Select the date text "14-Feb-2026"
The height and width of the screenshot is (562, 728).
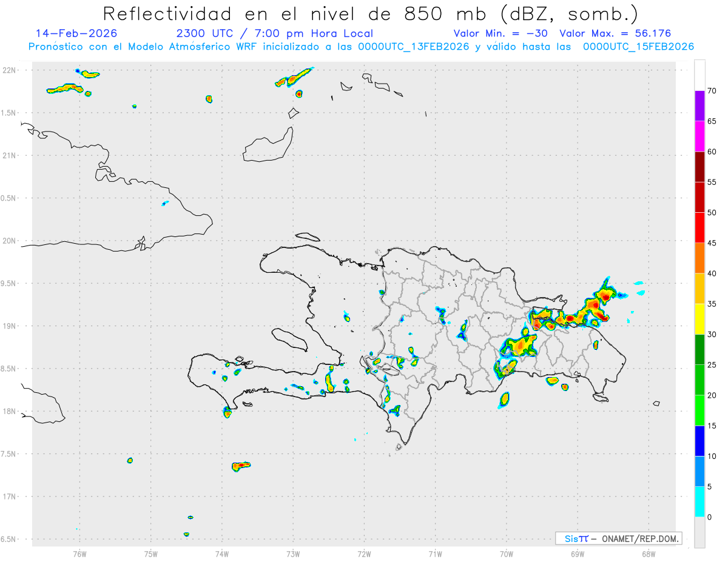coord(76,33)
